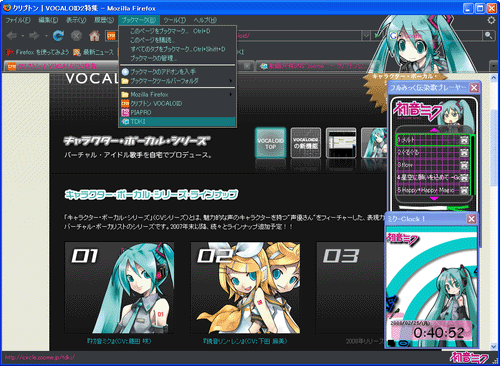Click the search magnifier icon
This screenshot has height=366, width=500.
(x=488, y=35)
